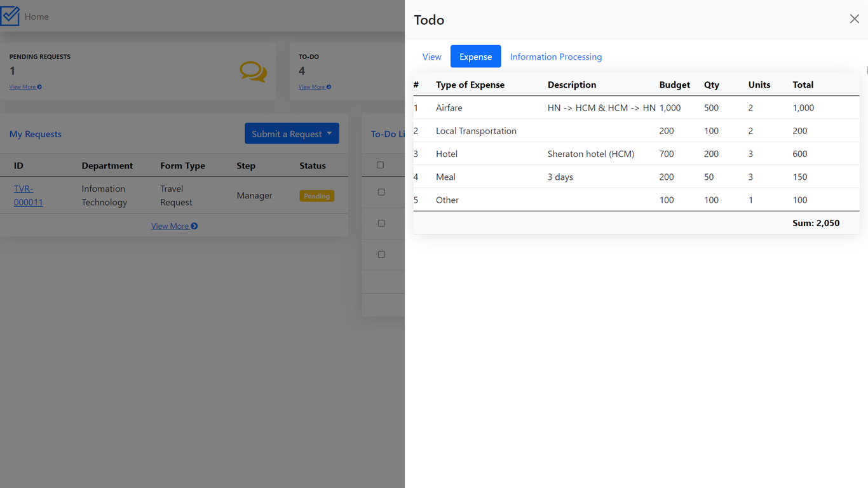The width and height of the screenshot is (868, 488).
Task: Close the Todo panel with the X icon
Action: 854,18
